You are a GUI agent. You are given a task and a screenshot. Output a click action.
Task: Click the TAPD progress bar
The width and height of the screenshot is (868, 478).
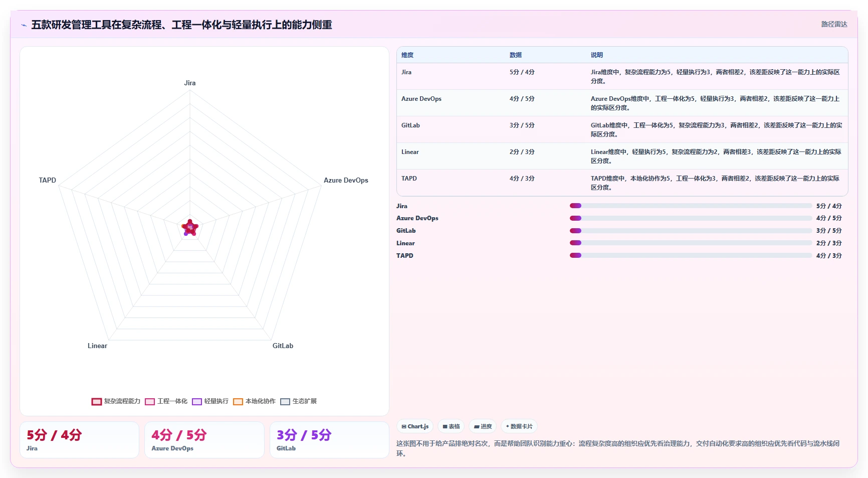[691, 255]
